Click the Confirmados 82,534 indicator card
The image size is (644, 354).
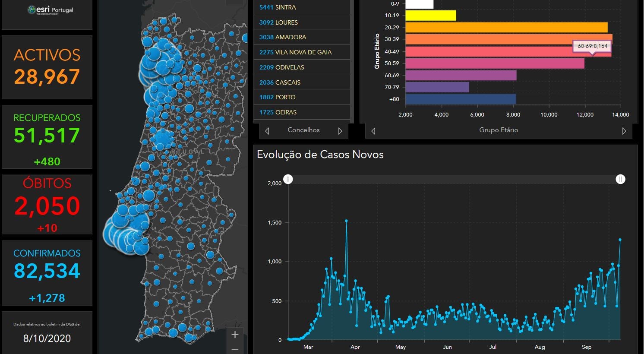point(47,273)
